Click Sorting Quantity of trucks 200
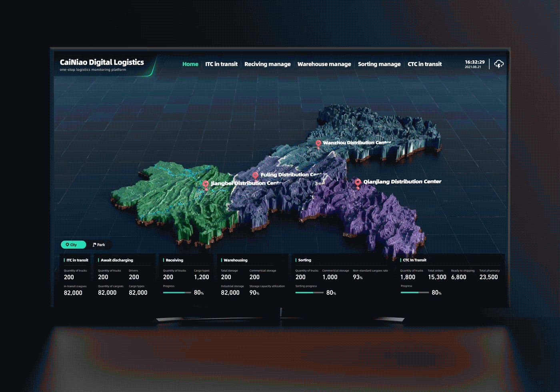Image resolution: width=560 pixels, height=392 pixels. (x=300, y=277)
